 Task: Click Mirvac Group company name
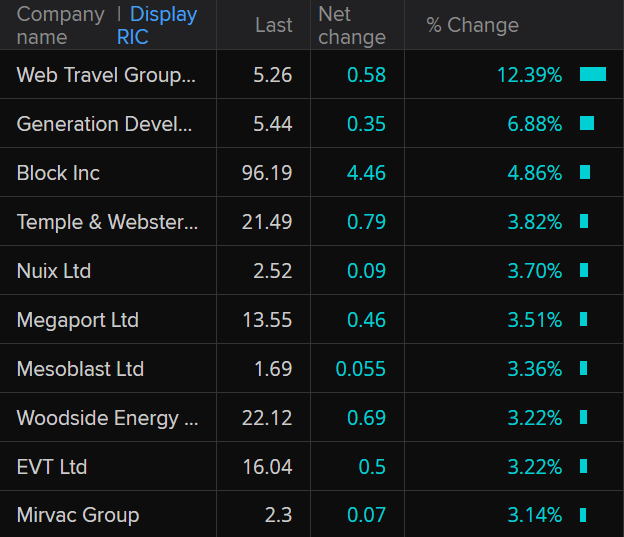(78, 516)
